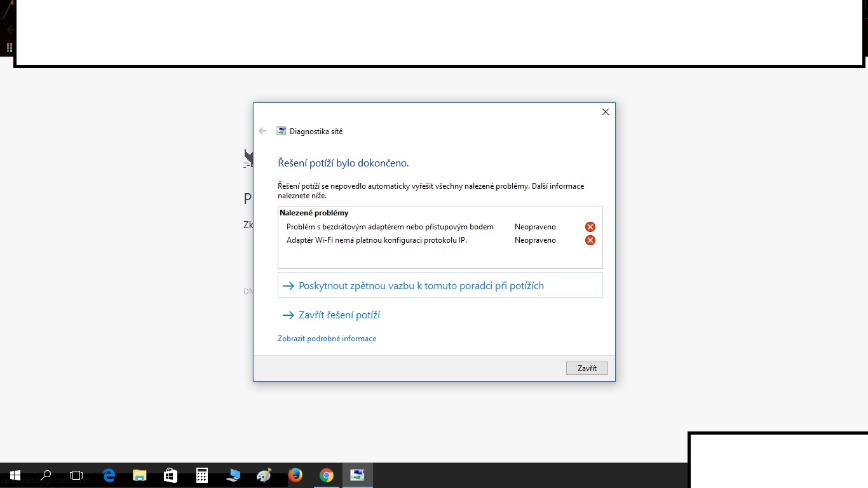Viewport: 868px width, 488px height.
Task: Open the Windows Start menu
Action: coord(15,475)
